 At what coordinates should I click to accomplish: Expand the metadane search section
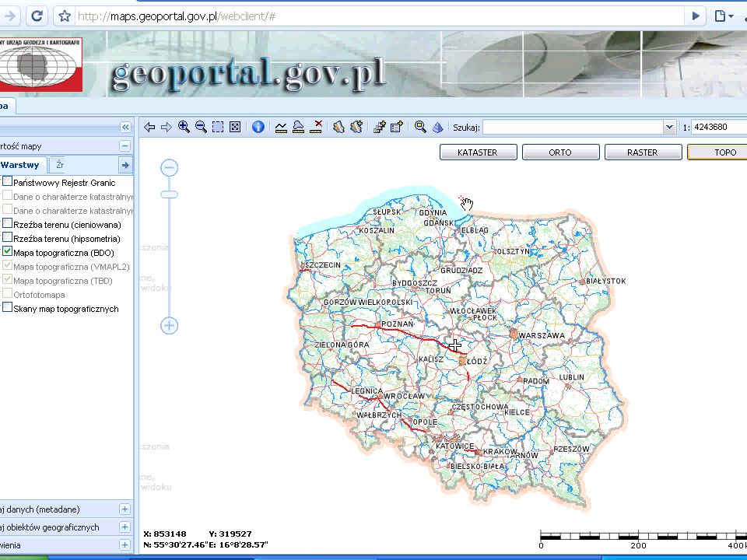point(124,509)
